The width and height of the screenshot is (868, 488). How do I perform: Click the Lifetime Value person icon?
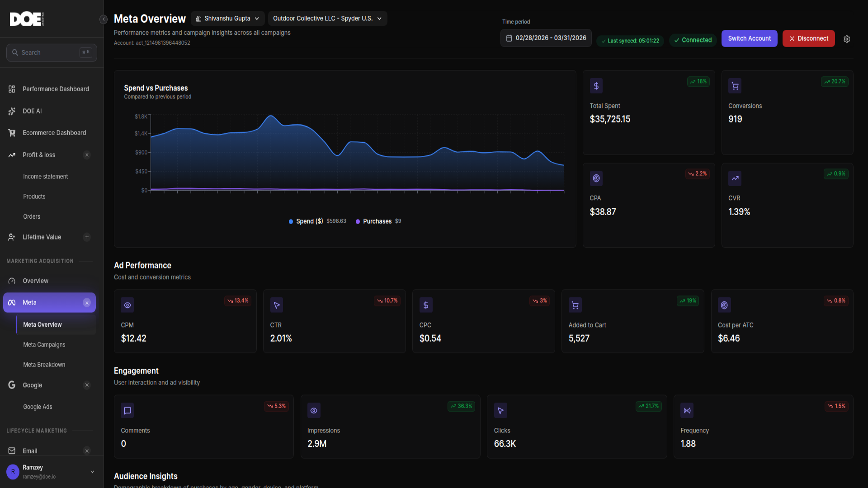tap(12, 237)
